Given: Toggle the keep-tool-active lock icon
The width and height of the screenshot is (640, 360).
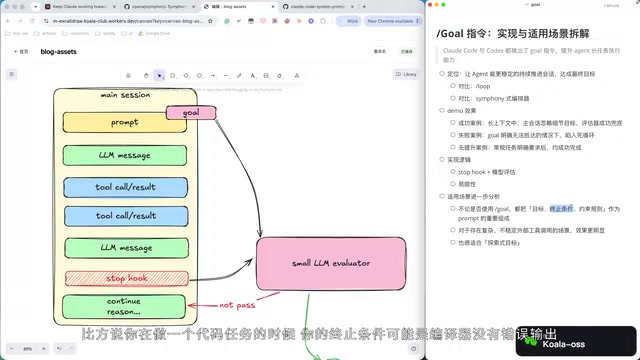Looking at the screenshot, I should tap(129, 76).
